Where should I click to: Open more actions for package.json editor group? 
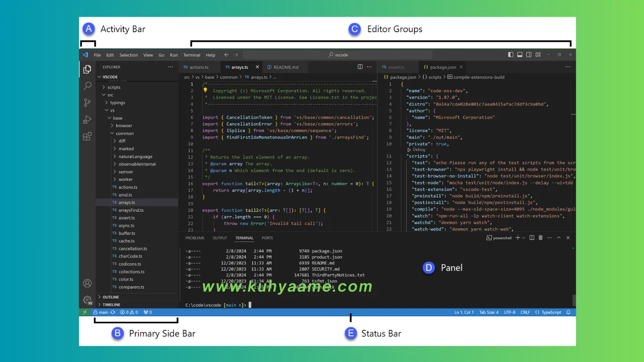[x=568, y=67]
